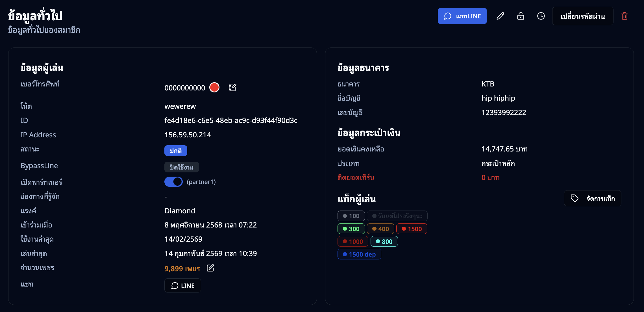
Task: Disable the partner1 toggle switch
Action: click(173, 182)
